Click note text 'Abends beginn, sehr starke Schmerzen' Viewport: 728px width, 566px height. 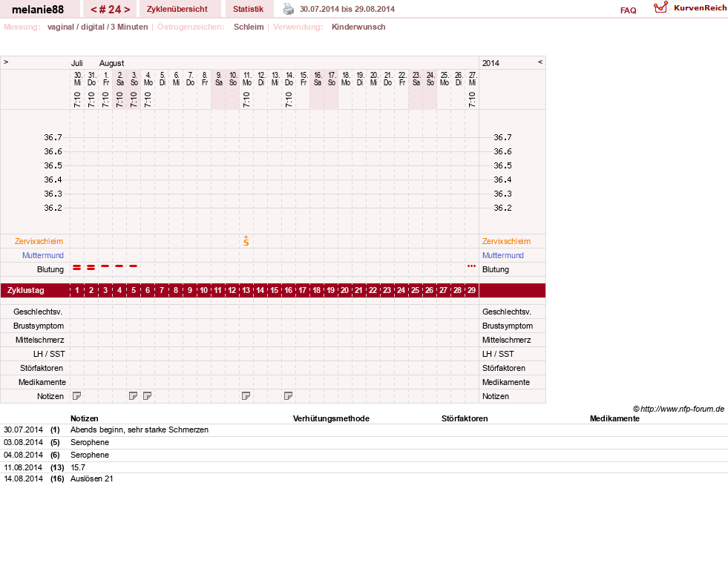point(140,430)
